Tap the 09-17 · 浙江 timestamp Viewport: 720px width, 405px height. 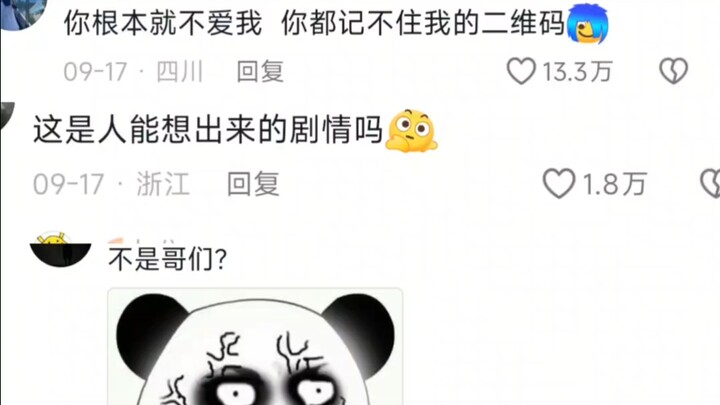click(x=111, y=184)
